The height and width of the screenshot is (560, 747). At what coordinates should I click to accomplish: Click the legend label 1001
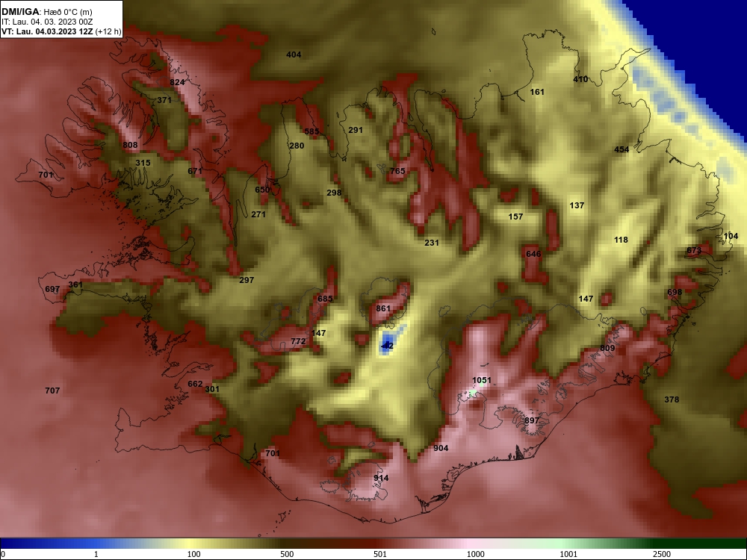(x=568, y=554)
